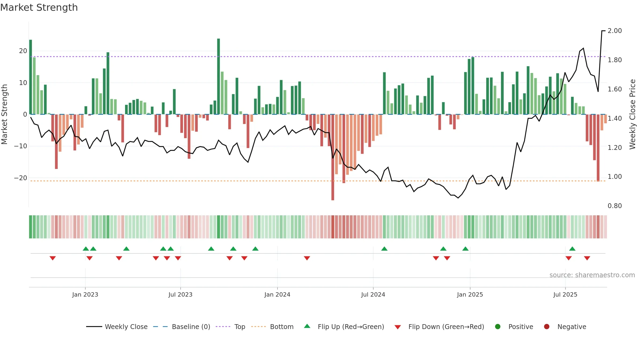The height and width of the screenshot is (362, 644).
Task: Click the 2.00 price axis label
Action: [x=615, y=31]
